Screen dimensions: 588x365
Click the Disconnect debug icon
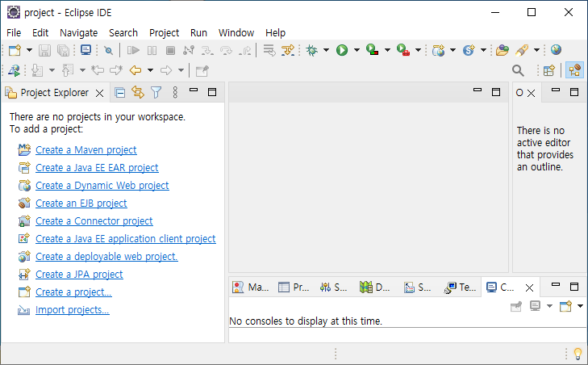tap(189, 50)
